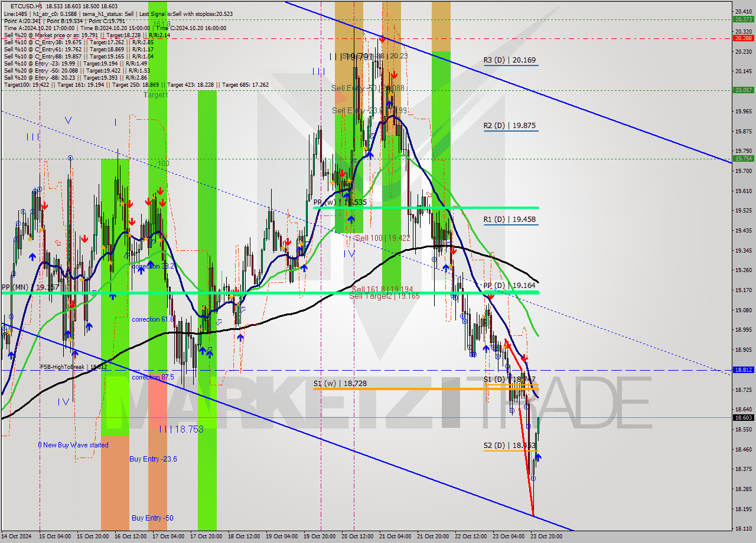Image resolution: width=756 pixels, height=543 pixels.
Task: Click the green 19.754 price tag
Action: 743,158
